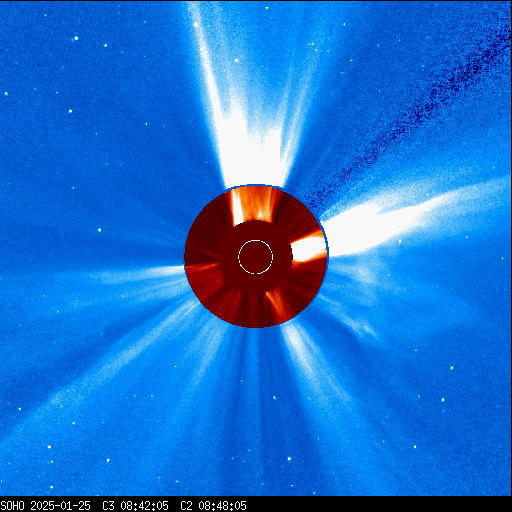Select the faint streamer extending east of the disk
The width and height of the screenshot is (512, 512).
coord(140,273)
